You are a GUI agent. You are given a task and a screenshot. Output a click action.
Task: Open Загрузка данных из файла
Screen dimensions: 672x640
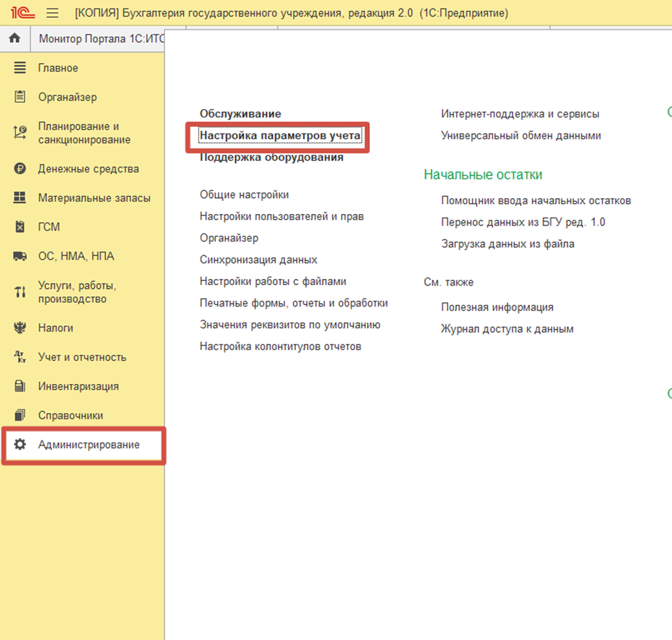point(507,244)
